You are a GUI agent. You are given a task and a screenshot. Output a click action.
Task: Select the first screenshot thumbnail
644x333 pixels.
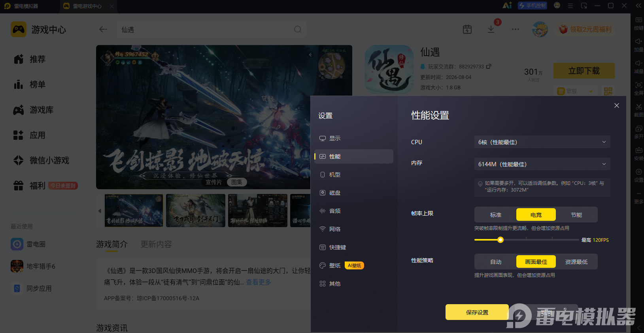coord(134,211)
